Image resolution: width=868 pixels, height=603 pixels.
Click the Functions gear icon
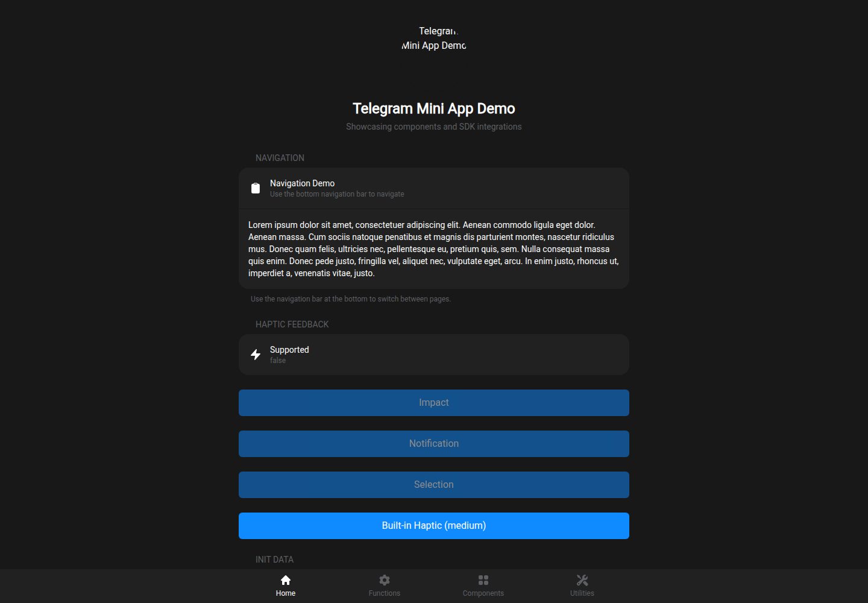(x=385, y=580)
